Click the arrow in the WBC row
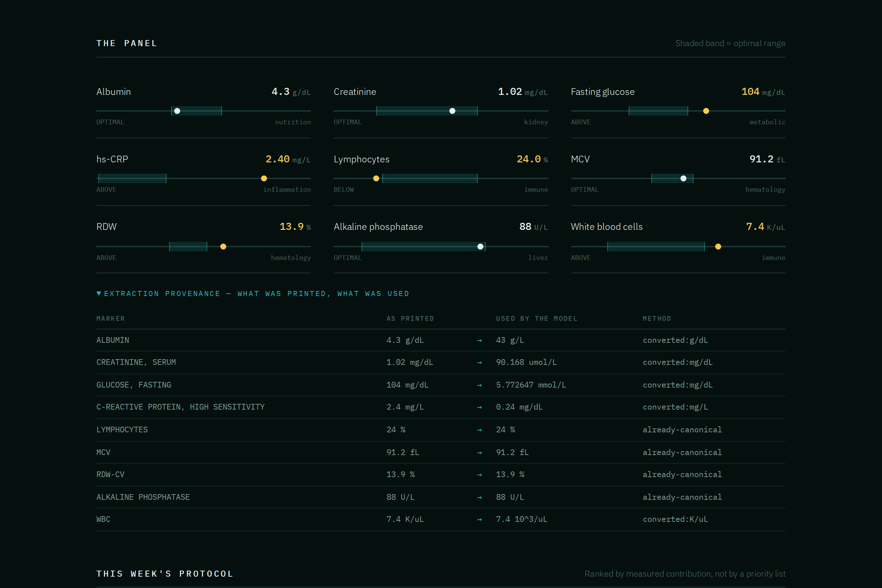This screenshot has height=588, width=882. coord(480,519)
